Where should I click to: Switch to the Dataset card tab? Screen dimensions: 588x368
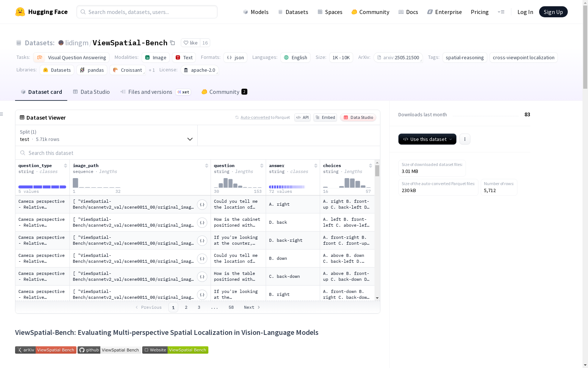(41, 92)
